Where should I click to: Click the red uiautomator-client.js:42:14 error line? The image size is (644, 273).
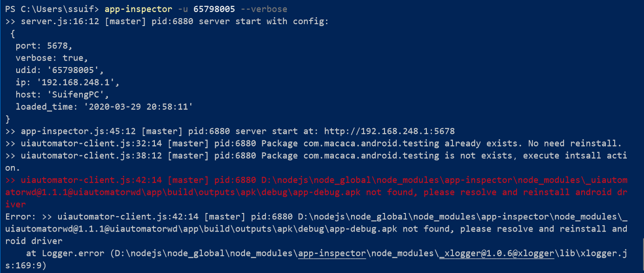316,192
